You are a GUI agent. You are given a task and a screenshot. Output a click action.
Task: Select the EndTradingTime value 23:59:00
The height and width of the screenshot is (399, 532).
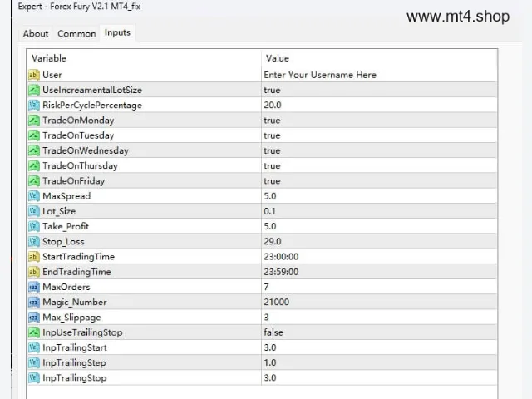click(281, 272)
